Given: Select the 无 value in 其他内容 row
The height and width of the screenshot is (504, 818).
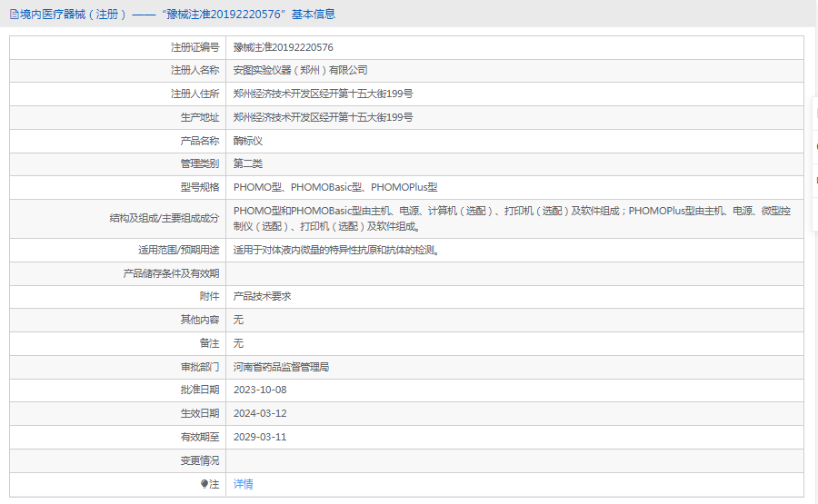Looking at the screenshot, I should [x=238, y=320].
